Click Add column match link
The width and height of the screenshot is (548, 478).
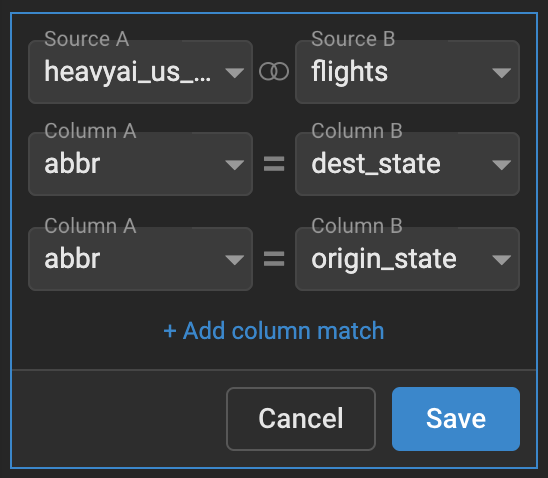click(274, 331)
